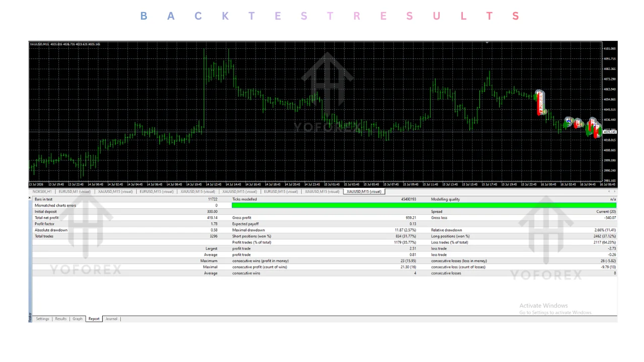Click the 'Maximal drawdown' label
The width and height of the screenshot is (644, 362).
click(x=249, y=230)
